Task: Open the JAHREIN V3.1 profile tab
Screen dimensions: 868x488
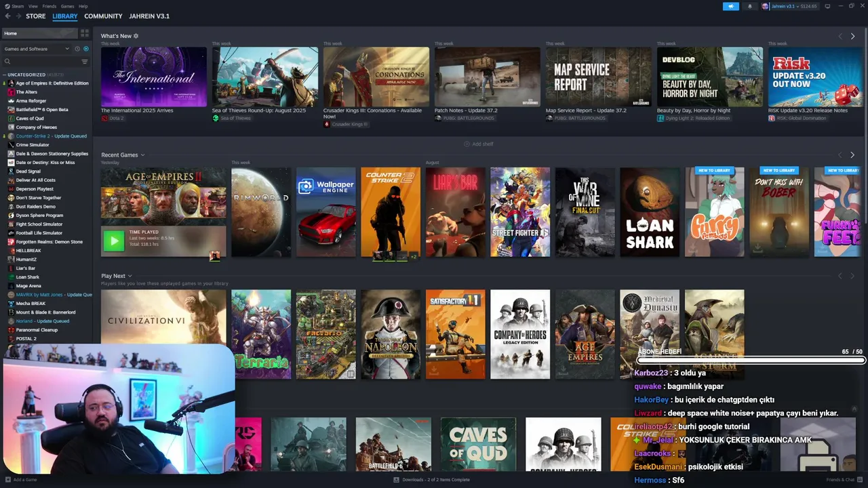Action: (149, 16)
